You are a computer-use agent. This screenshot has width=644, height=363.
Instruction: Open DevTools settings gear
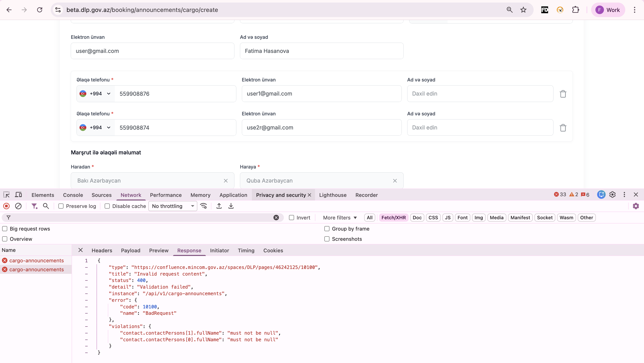[612, 195]
